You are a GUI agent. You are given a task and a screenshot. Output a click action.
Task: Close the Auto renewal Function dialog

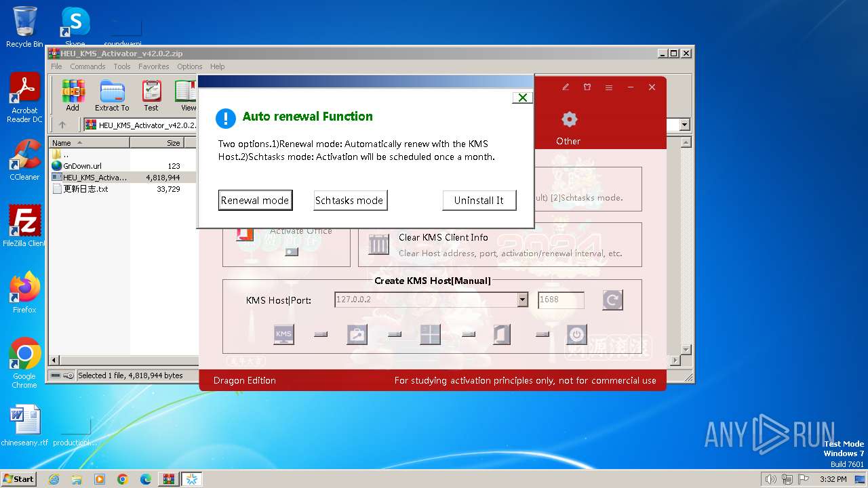522,98
